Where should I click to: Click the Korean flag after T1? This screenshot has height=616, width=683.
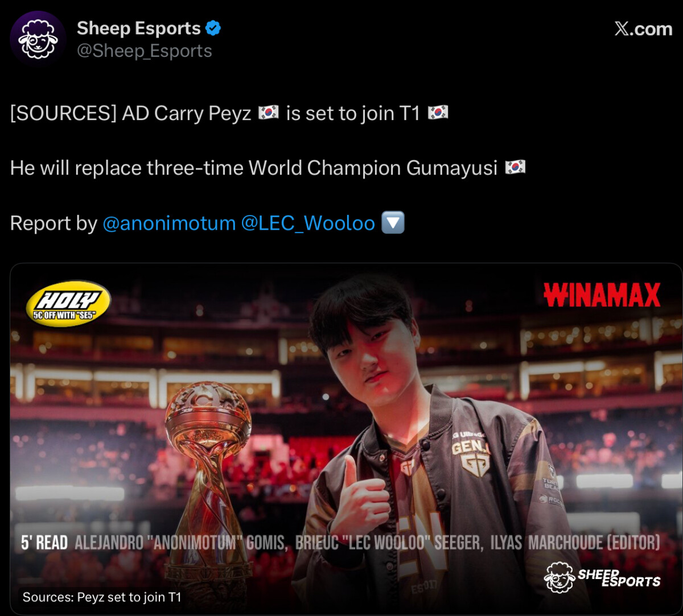pyautogui.click(x=438, y=113)
